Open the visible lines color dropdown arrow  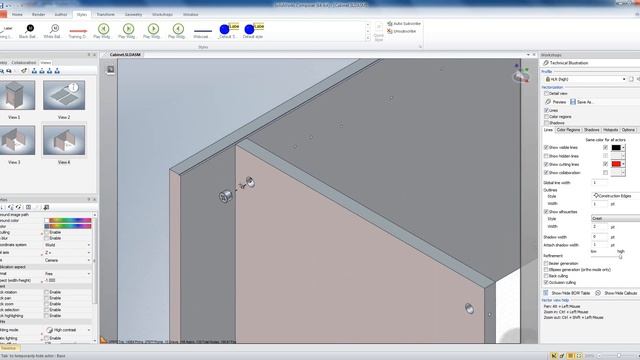(x=623, y=147)
